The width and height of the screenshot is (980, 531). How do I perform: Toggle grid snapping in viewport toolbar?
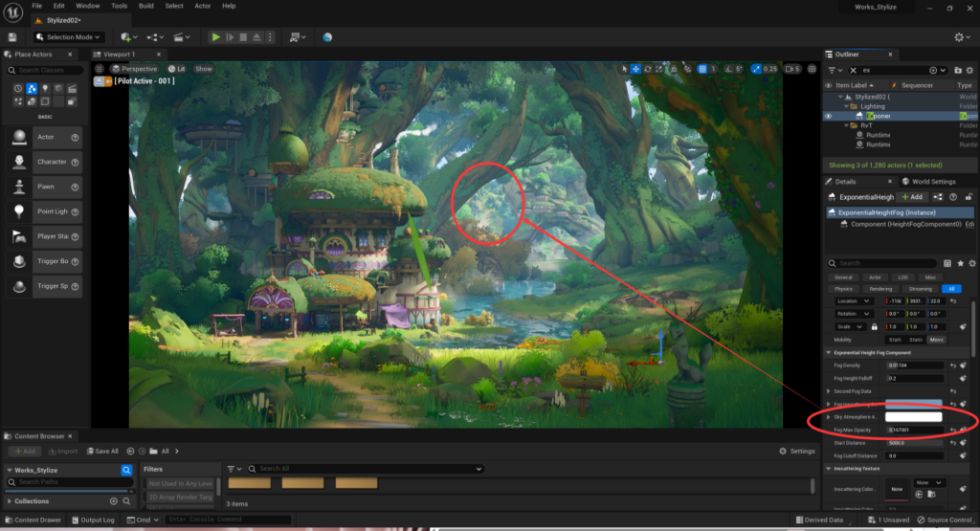702,69
